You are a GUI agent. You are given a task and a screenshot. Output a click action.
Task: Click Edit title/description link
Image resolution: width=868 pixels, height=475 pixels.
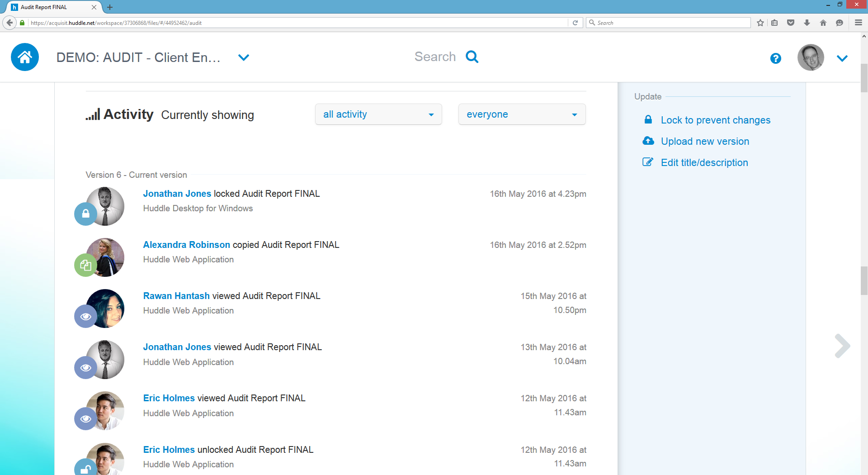pyautogui.click(x=704, y=162)
